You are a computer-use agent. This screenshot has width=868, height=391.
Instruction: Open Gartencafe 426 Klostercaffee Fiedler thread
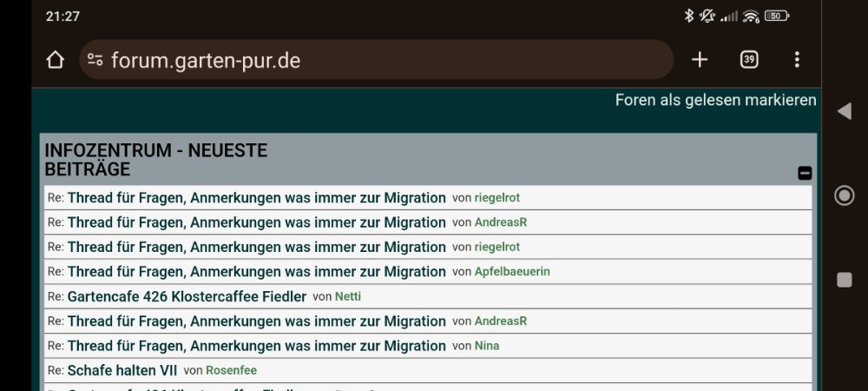click(187, 296)
